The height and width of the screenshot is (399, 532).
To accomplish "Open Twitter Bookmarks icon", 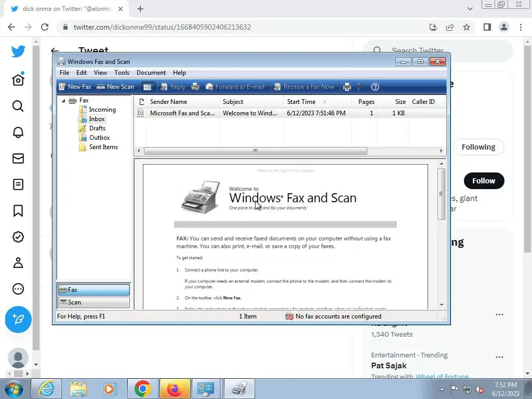I will pyautogui.click(x=18, y=211).
